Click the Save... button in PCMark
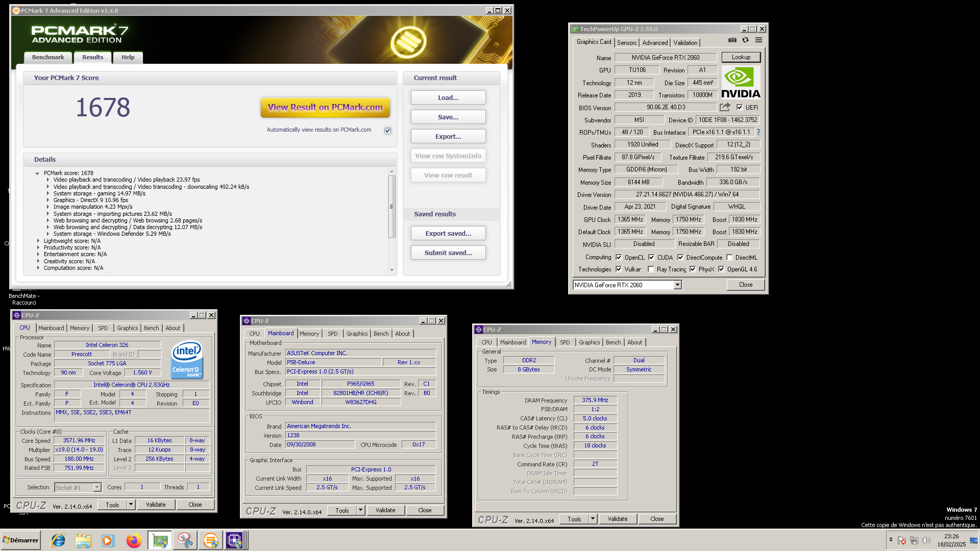This screenshot has height=551, width=980. pos(448,117)
